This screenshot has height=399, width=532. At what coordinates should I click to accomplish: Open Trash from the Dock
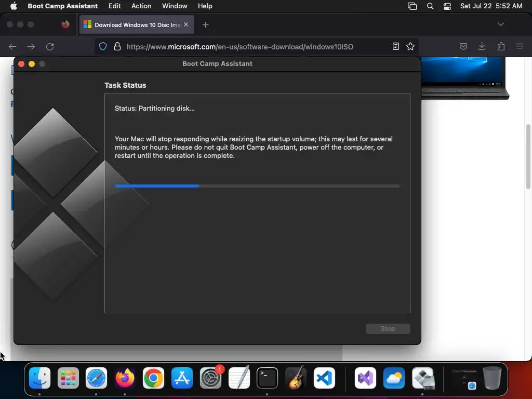tap(492, 378)
